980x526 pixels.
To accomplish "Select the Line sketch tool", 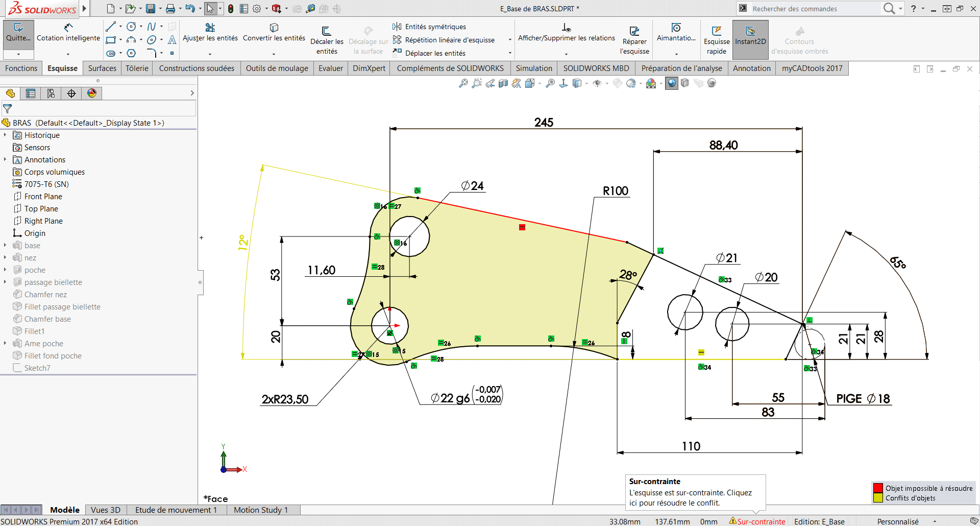I will (x=111, y=27).
